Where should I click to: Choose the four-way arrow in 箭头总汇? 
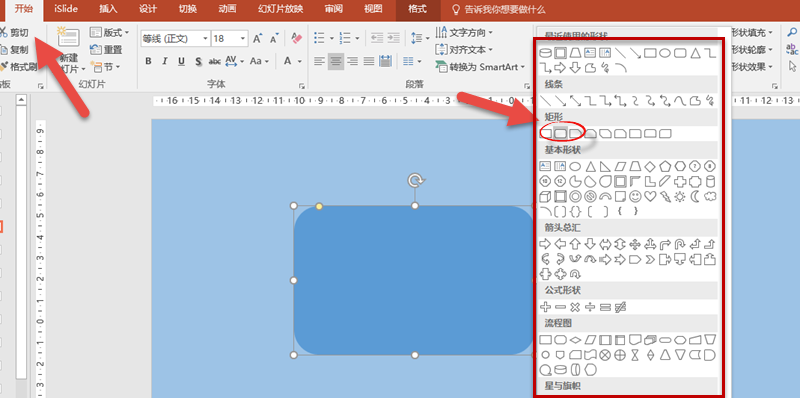click(x=635, y=244)
